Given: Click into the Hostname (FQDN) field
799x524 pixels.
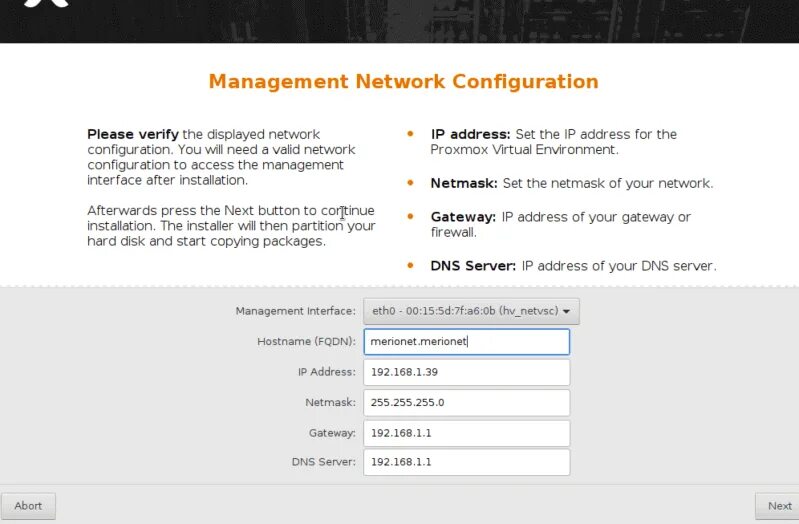Looking at the screenshot, I should [467, 342].
